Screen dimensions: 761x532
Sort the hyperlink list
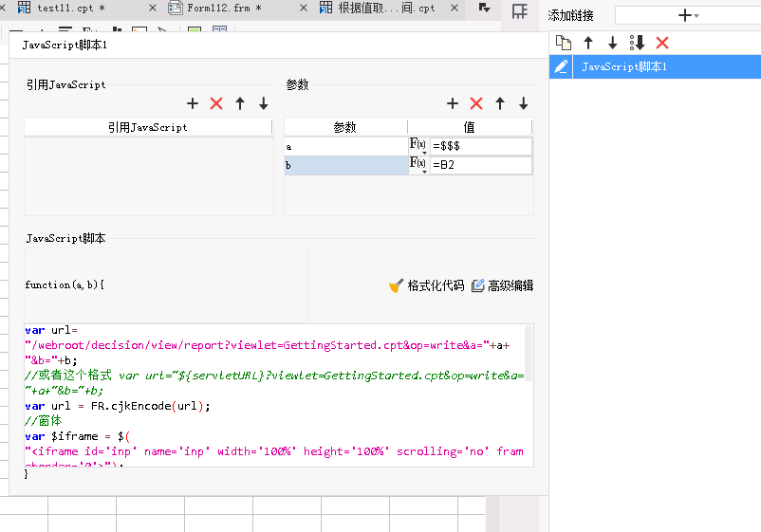[638, 43]
